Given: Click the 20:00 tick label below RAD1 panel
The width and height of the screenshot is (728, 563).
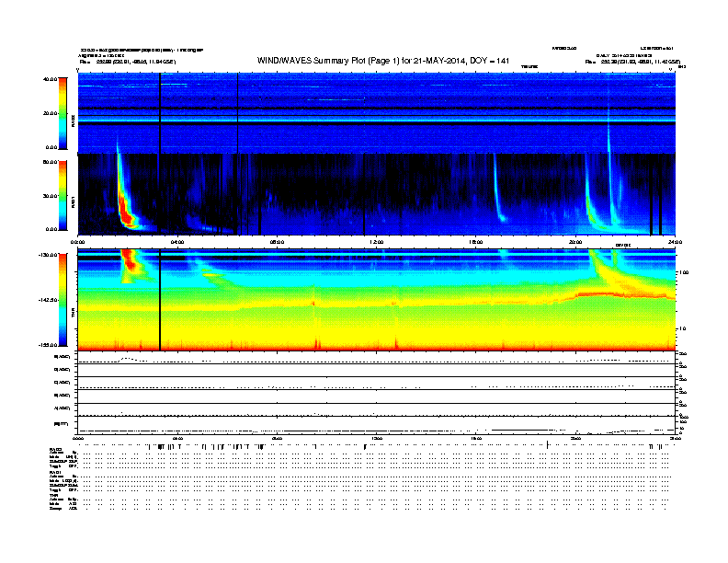Looking at the screenshot, I should [x=575, y=242].
